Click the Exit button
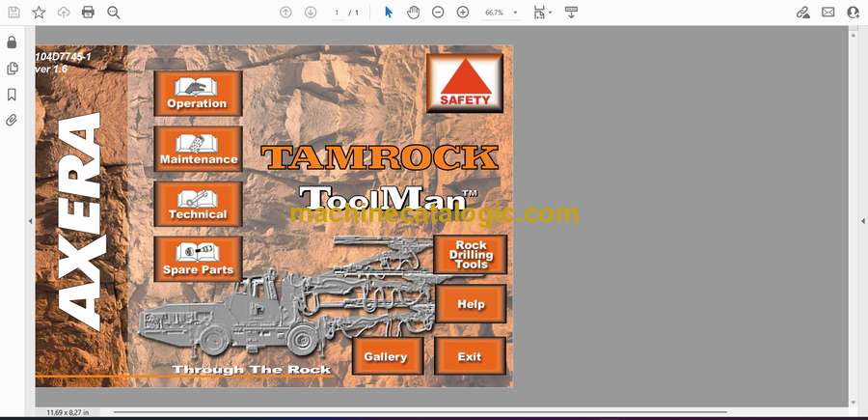Viewport: 868px width, 420px height. tap(470, 356)
